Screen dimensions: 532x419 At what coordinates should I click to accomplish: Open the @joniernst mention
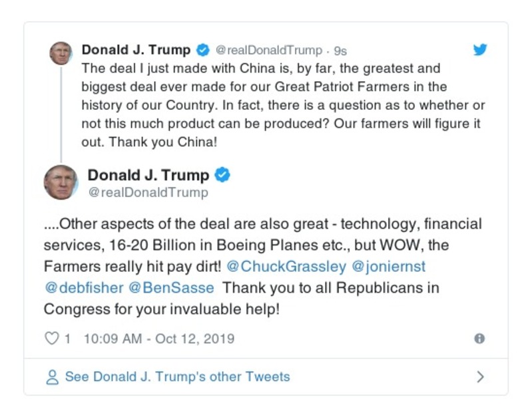(388, 267)
